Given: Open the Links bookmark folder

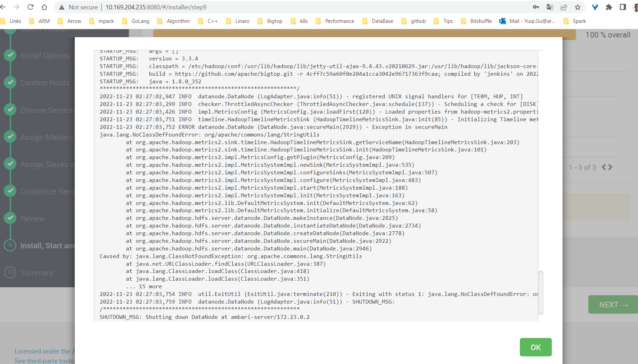Looking at the screenshot, I should click(11, 21).
